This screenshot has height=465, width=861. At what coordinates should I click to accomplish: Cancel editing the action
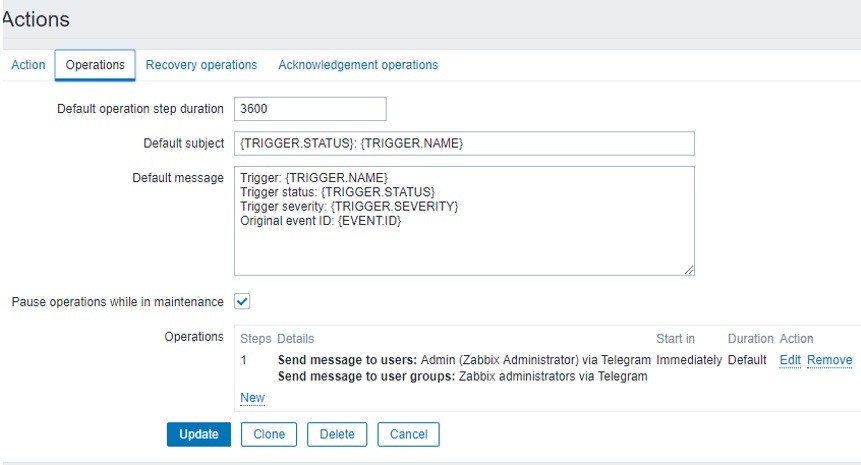pyautogui.click(x=408, y=435)
